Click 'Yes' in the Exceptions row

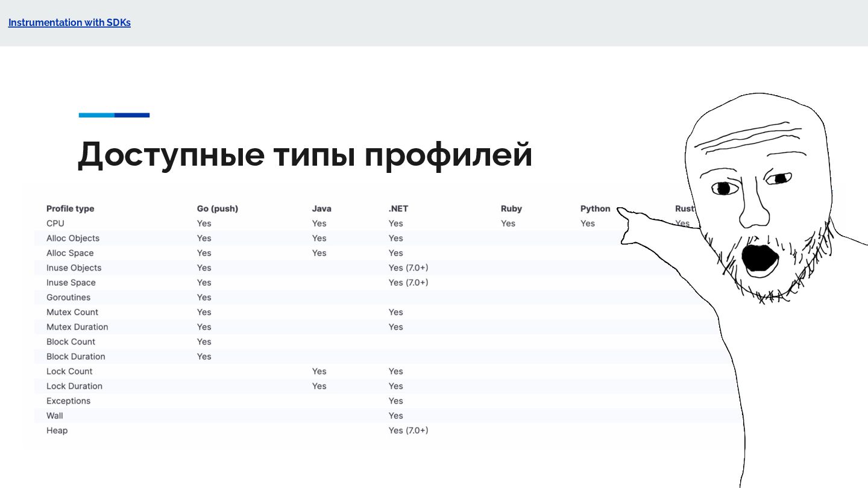point(396,401)
